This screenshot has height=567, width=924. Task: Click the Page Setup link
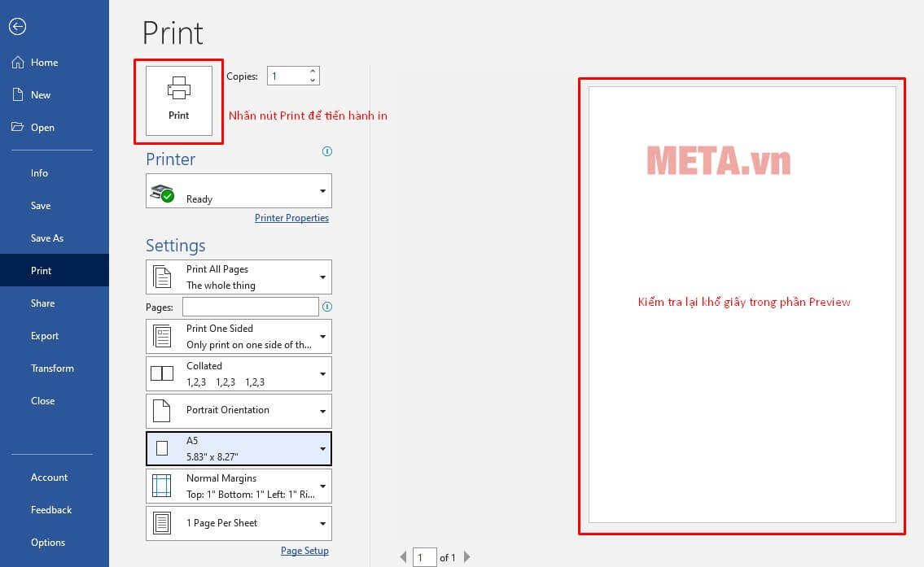(x=304, y=551)
